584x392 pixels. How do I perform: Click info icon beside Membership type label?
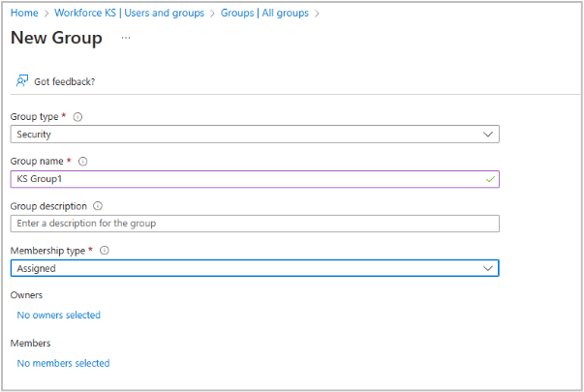click(x=105, y=251)
